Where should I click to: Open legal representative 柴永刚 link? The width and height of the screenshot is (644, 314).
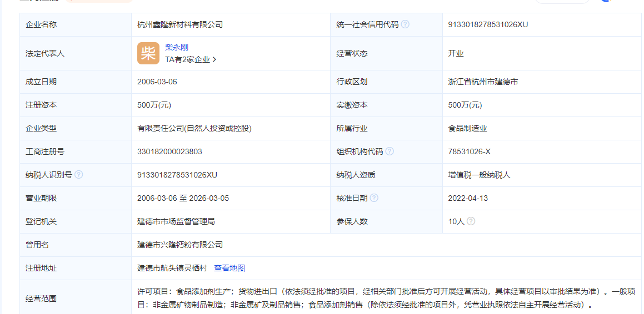click(x=177, y=48)
